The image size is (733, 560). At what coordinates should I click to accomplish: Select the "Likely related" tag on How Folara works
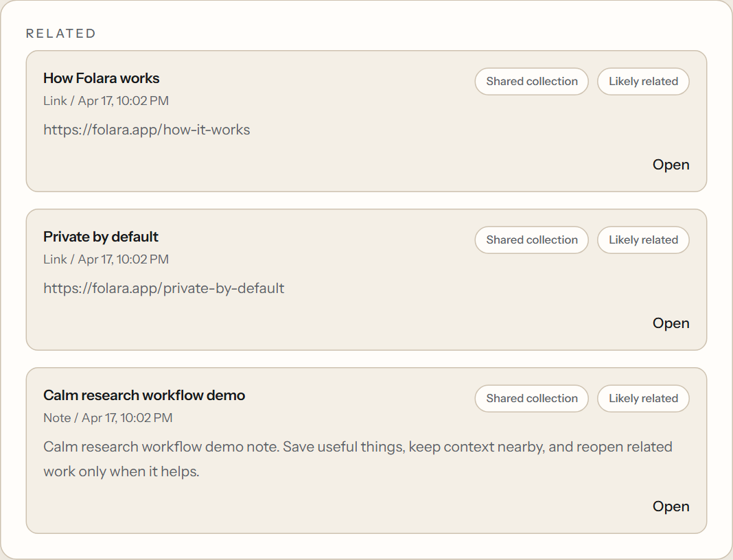(x=643, y=81)
